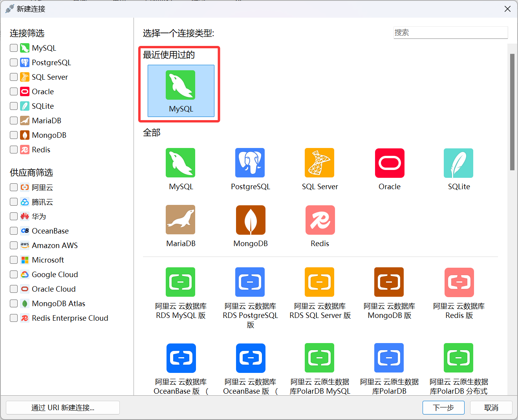Check the 华为 vendor filter checkbox
The height and width of the screenshot is (420, 518).
(x=14, y=216)
